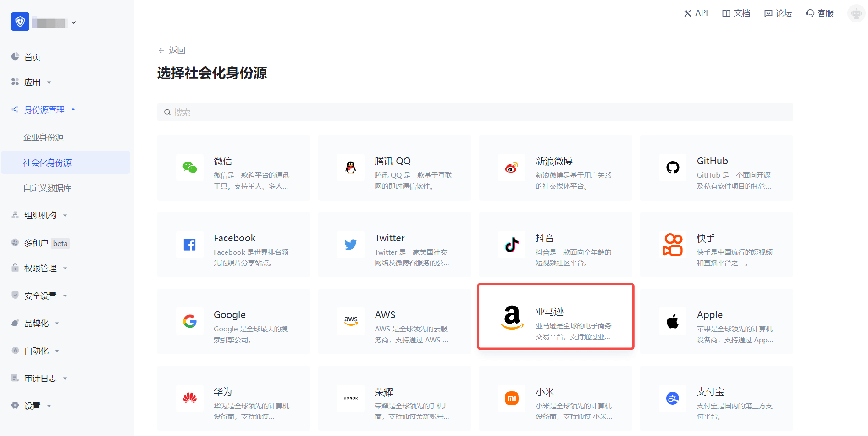Click the Facebook logo icon

coord(189,245)
